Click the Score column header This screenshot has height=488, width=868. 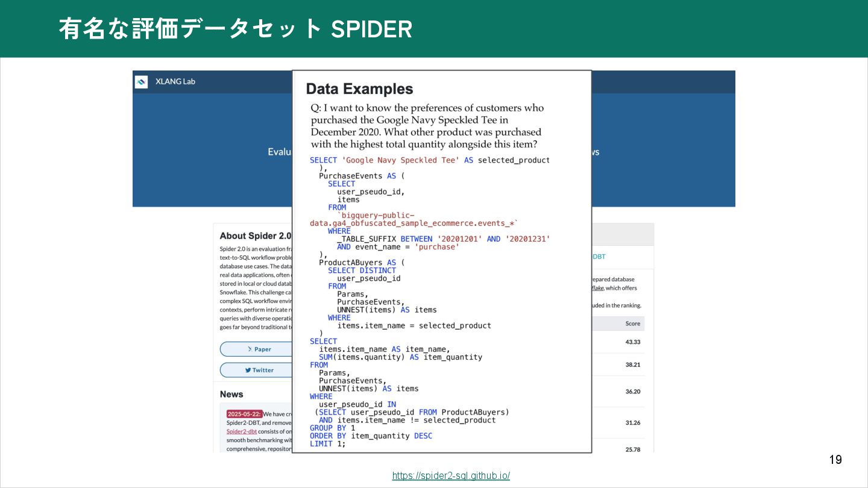[632, 324]
